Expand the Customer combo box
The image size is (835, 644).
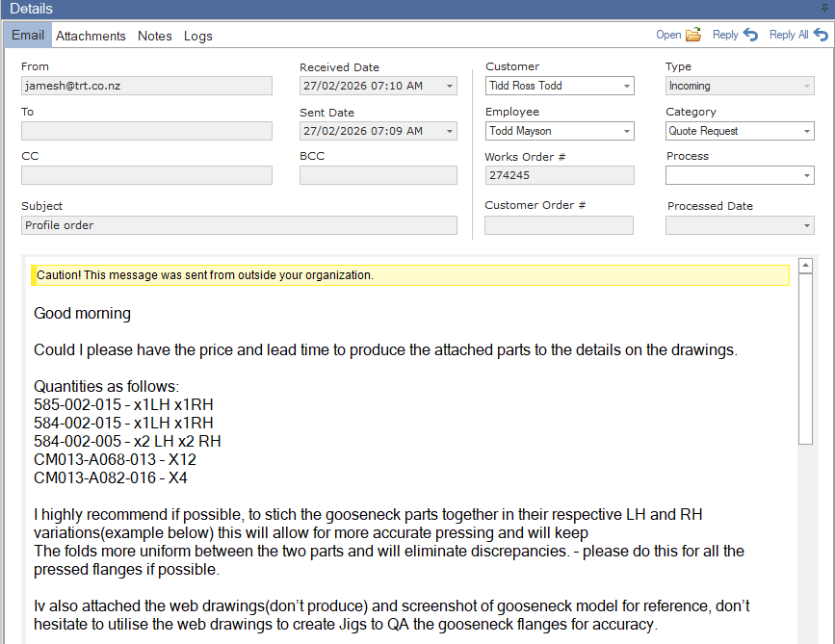(625, 86)
